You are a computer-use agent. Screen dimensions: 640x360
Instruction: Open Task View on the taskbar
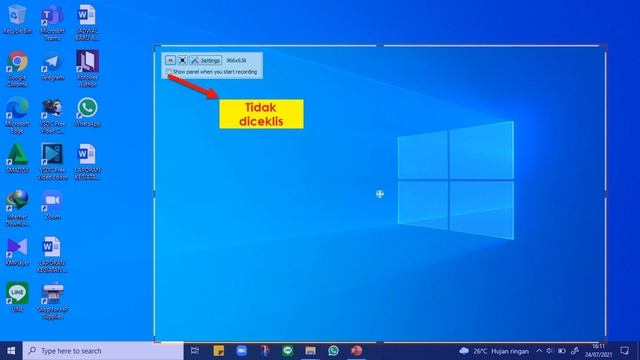pos(195,351)
